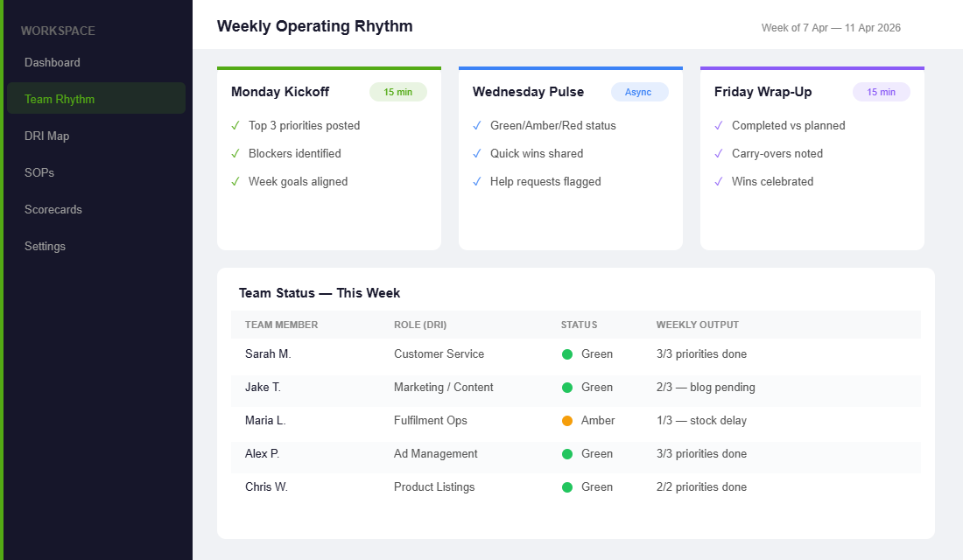Open Settings in the workspace sidebar

(45, 246)
